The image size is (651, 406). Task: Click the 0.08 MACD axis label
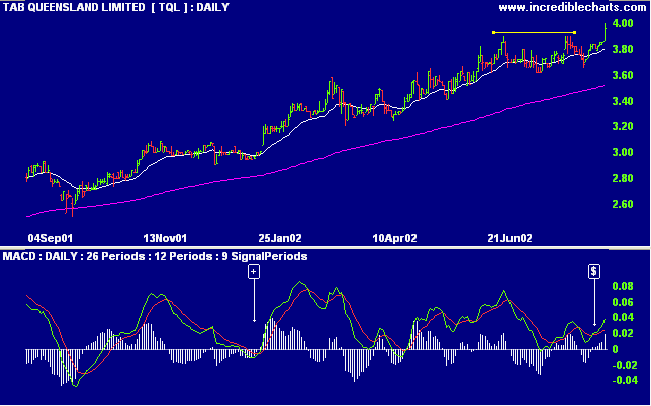click(623, 286)
